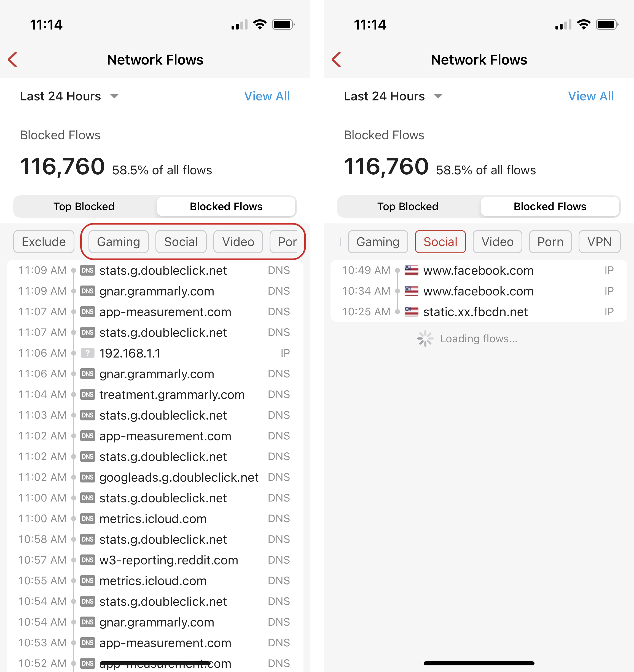Open the metrics.icloud.com flow at 11:00 AM
This screenshot has width=634, height=672.
tap(153, 519)
